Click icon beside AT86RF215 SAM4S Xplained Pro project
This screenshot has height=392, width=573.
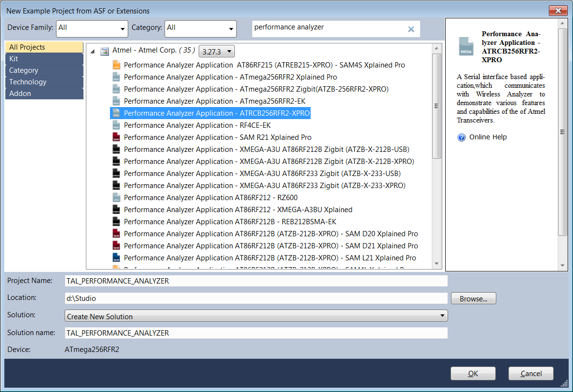[116, 65]
